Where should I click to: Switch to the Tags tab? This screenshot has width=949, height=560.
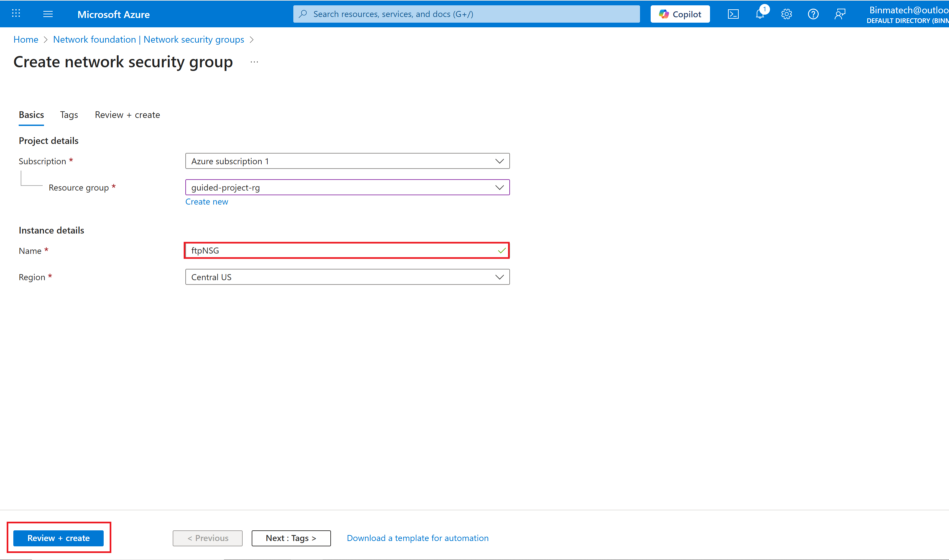click(x=69, y=115)
